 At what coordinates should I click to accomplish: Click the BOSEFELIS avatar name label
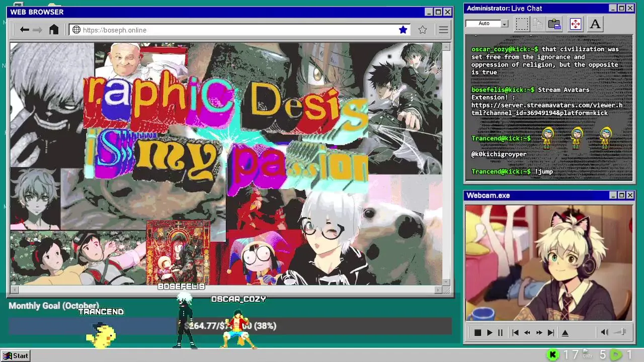click(181, 287)
